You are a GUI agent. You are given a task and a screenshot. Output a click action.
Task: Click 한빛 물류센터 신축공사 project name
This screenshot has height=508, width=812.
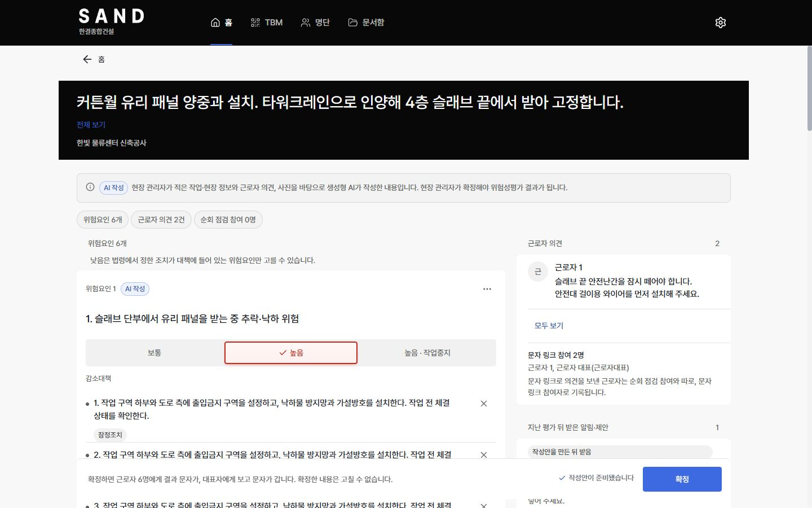112,143
